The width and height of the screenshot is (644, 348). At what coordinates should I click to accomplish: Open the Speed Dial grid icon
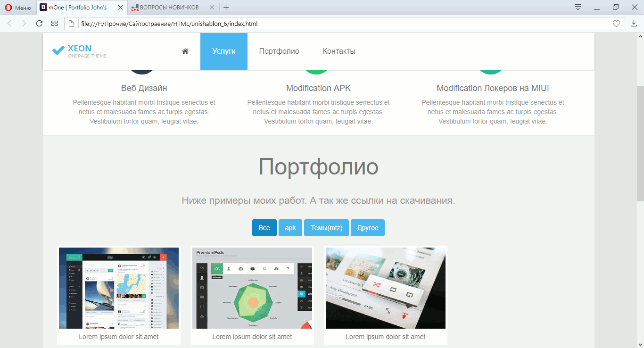(55, 24)
